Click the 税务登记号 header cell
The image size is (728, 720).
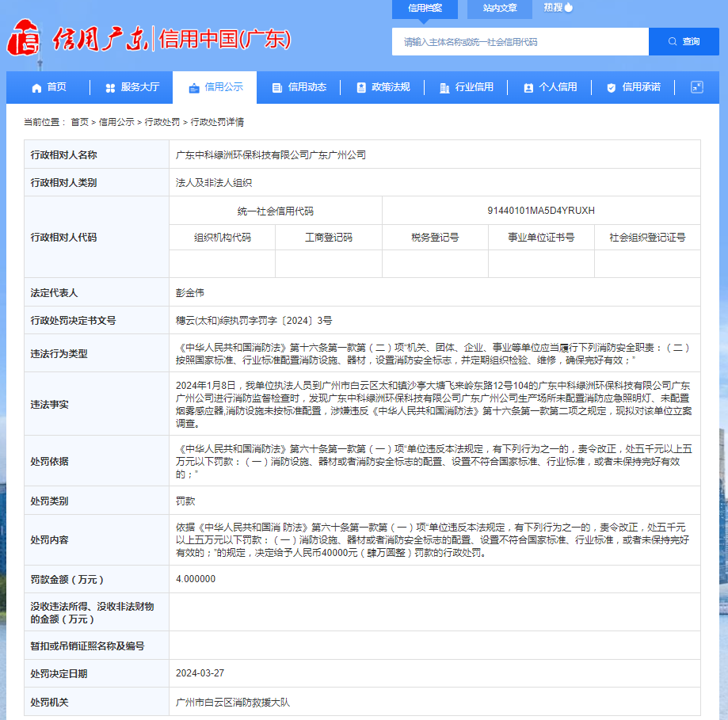coord(435,238)
